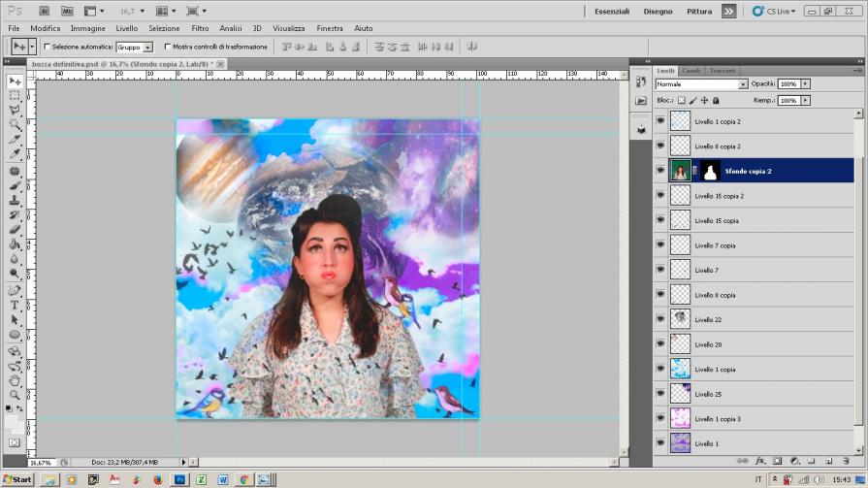Create new adjustment layer icon
The image size is (868, 488).
click(794, 461)
